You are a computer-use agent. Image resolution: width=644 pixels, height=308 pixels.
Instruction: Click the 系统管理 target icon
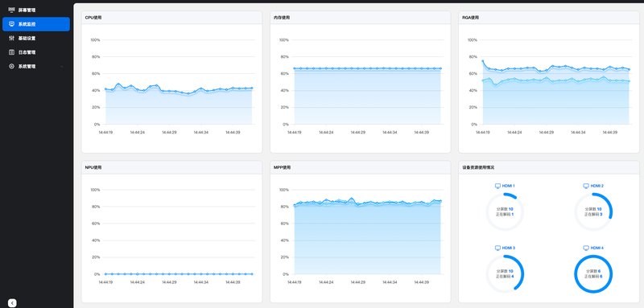tap(11, 66)
